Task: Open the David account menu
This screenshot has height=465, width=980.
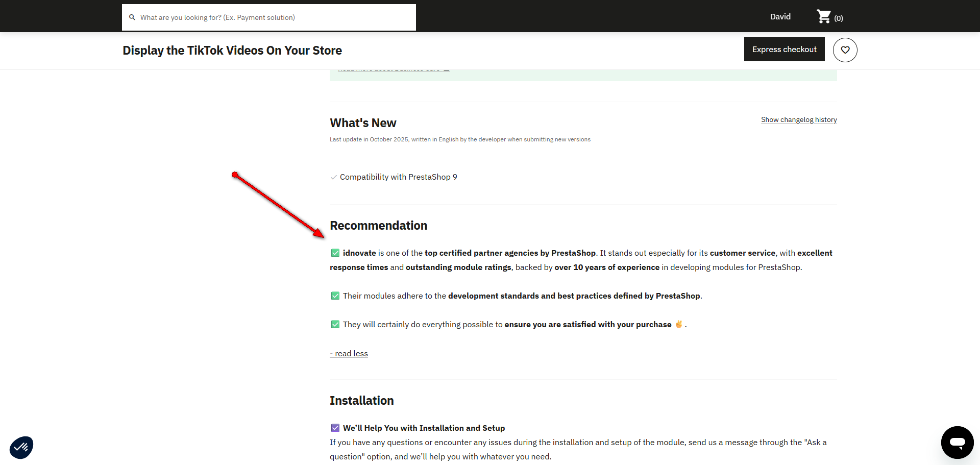Action: click(x=780, y=17)
